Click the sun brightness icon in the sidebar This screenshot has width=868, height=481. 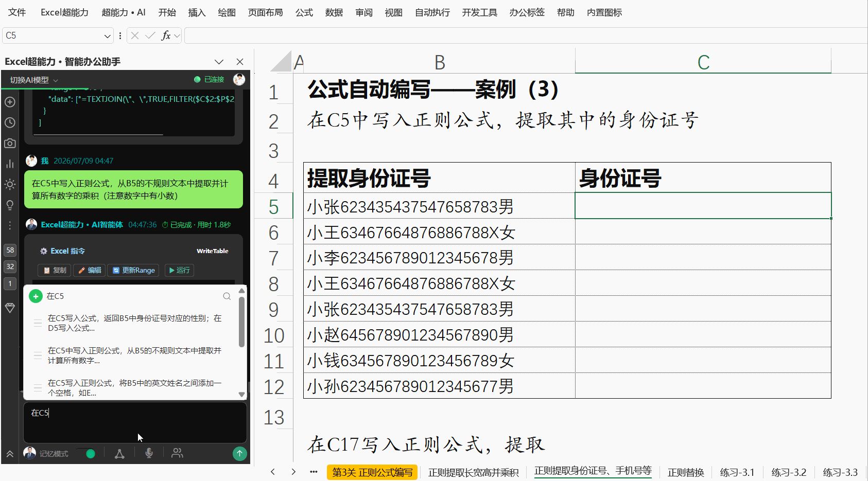tap(10, 184)
